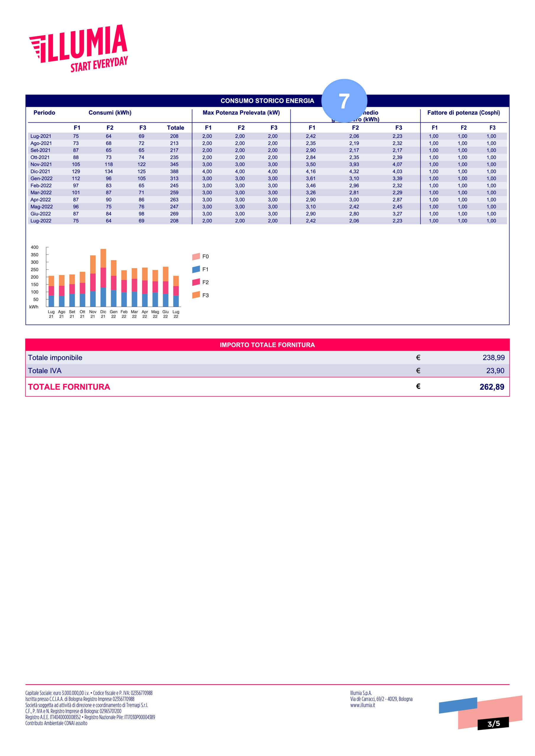
Task: Click the value 3,61 in Gen-2022 row
Action: point(311,178)
